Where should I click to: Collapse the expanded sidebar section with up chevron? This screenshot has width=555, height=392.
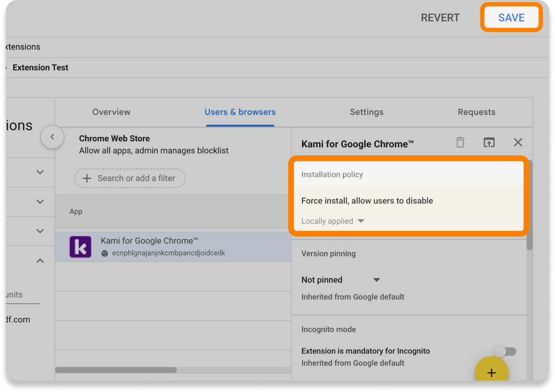click(x=40, y=261)
